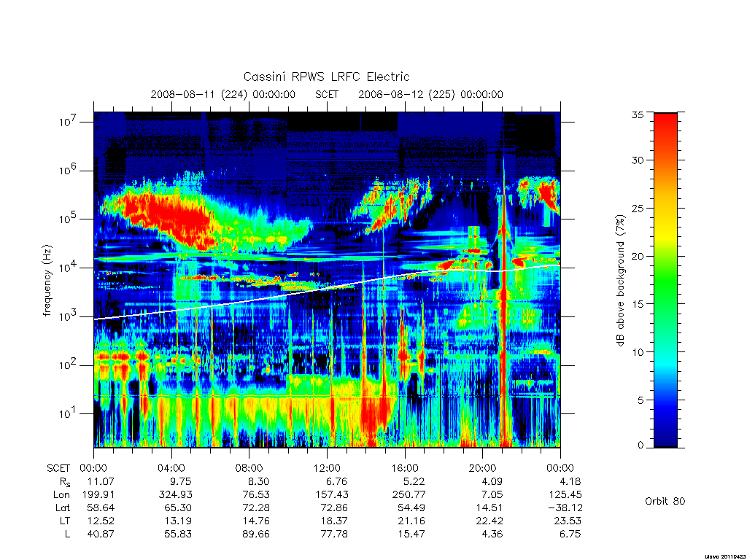Click the colorbar tick value 5

[640, 400]
